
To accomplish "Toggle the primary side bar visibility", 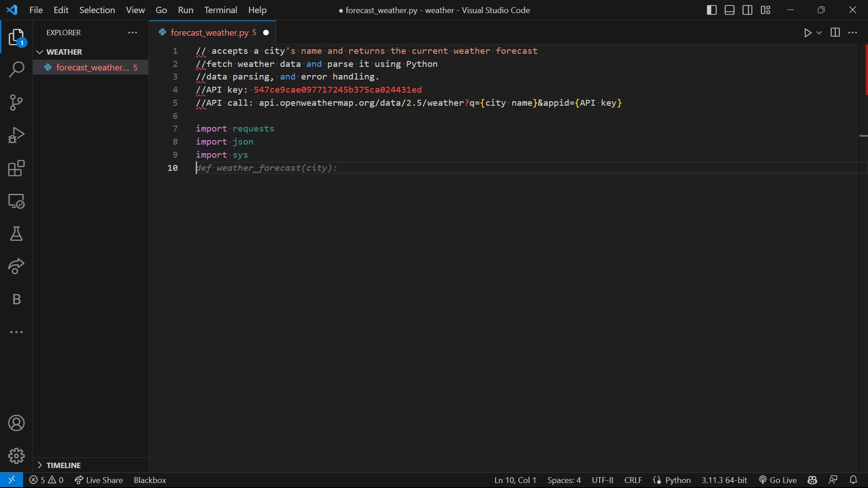I will click(711, 10).
